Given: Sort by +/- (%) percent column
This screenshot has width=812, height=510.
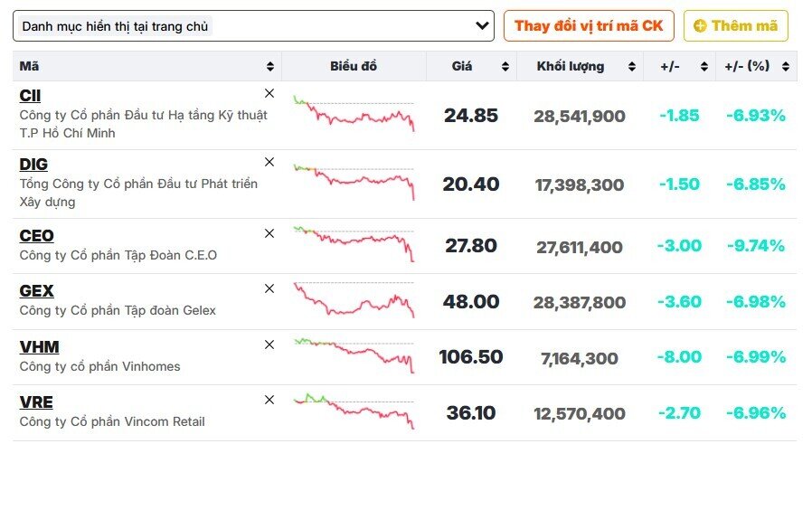Looking at the screenshot, I should (x=786, y=66).
